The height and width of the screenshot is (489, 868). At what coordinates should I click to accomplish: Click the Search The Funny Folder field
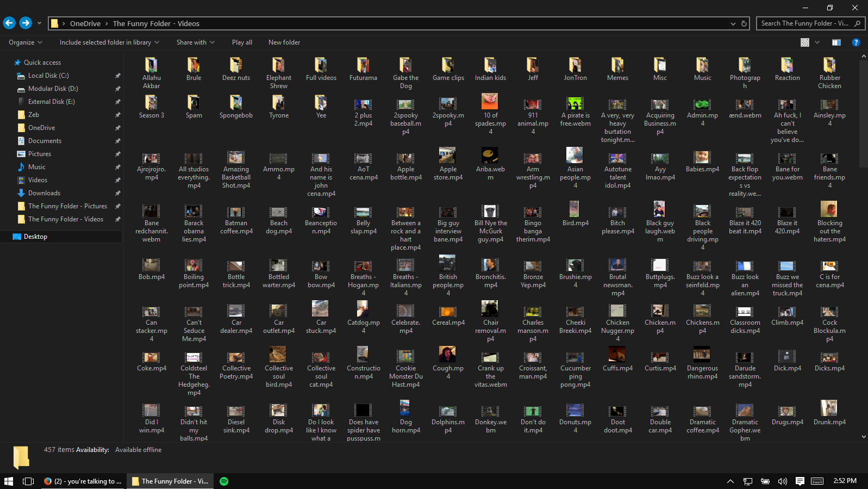tap(804, 23)
